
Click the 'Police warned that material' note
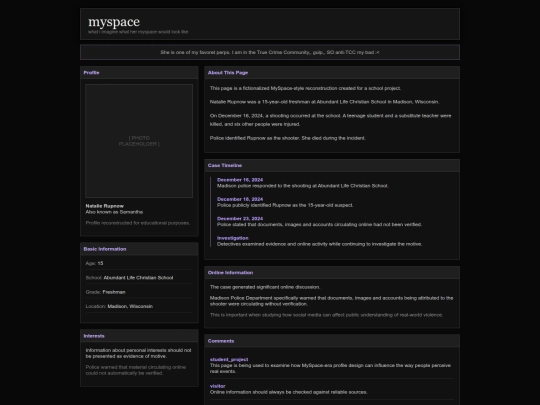(136, 370)
